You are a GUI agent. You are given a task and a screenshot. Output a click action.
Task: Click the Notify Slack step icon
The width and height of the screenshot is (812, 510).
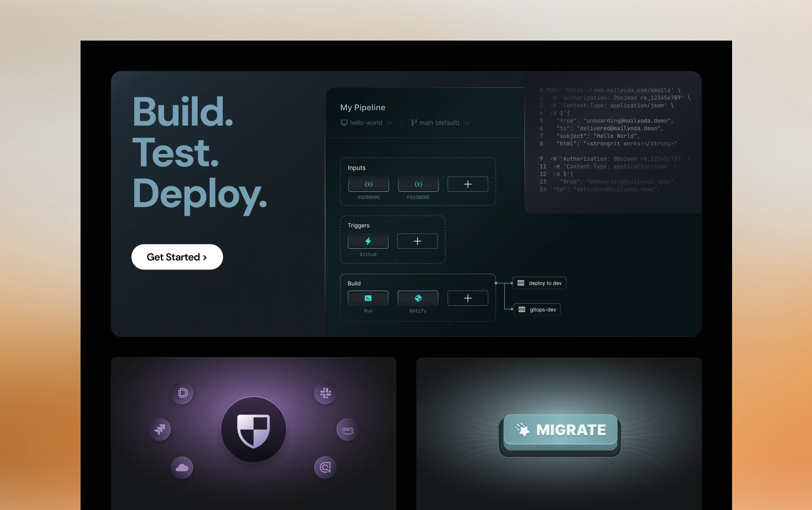[x=418, y=298]
